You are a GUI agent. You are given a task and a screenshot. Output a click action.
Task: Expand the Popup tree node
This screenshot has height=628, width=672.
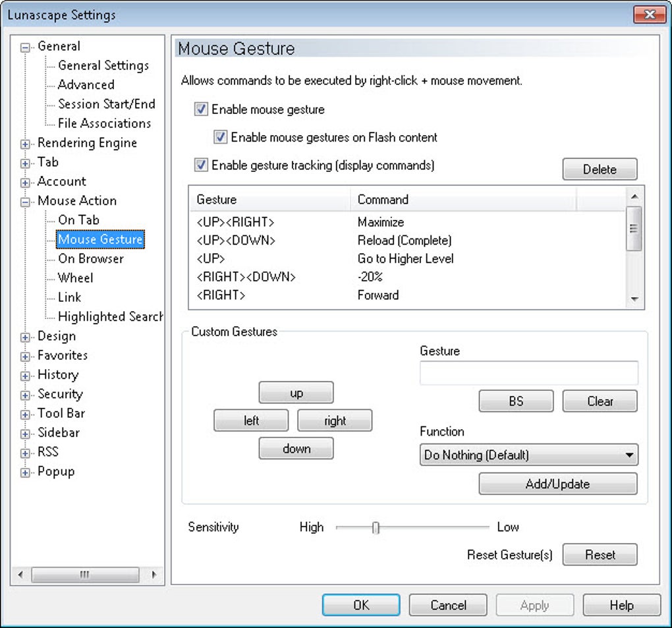25,472
